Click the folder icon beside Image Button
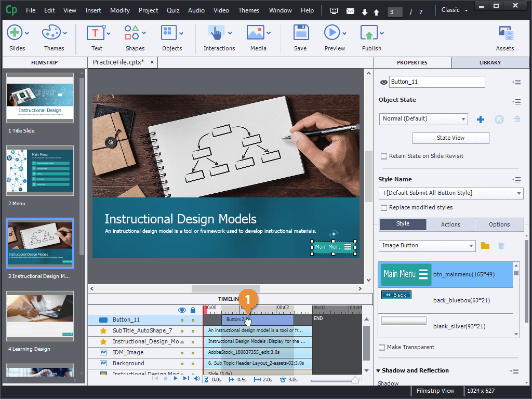 click(x=485, y=246)
